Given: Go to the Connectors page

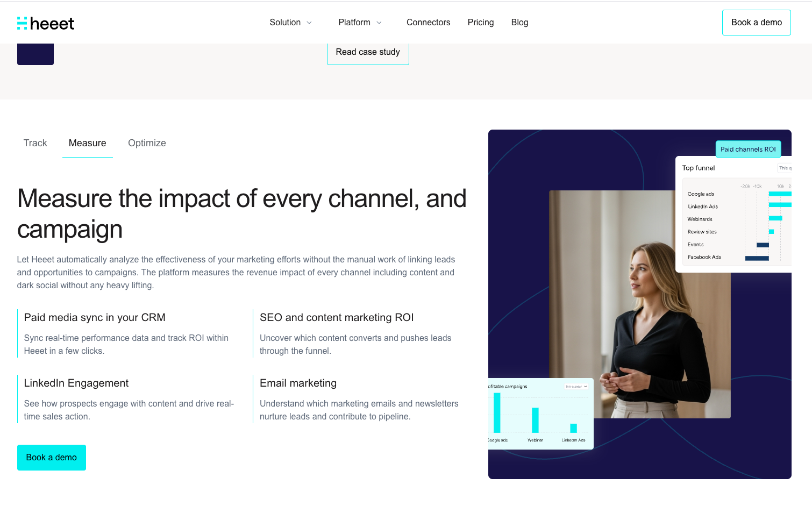Looking at the screenshot, I should tap(428, 23).
